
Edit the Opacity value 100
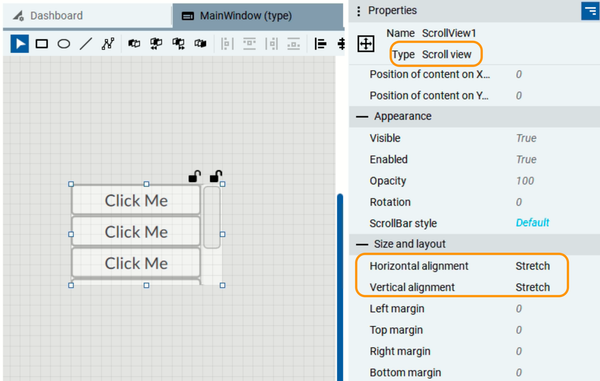525,181
